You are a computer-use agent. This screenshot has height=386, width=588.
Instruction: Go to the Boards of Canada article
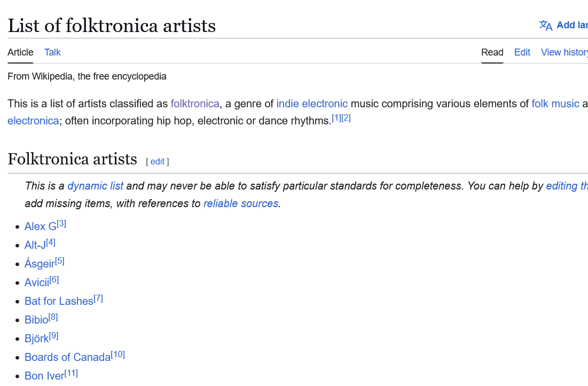67,357
